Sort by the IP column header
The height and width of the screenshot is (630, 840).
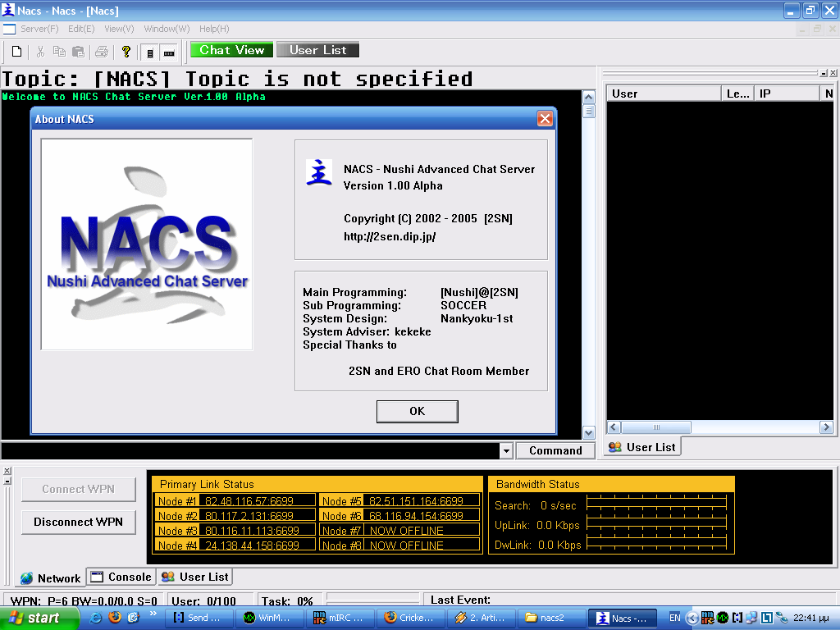[x=787, y=94]
